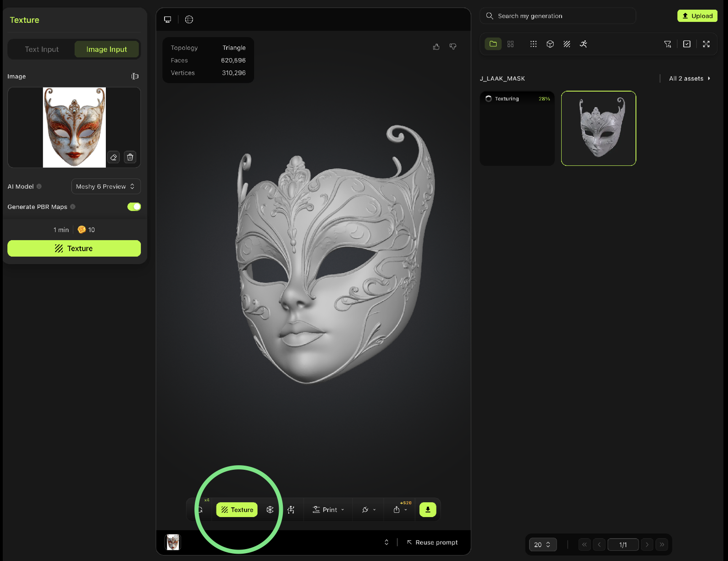
Task: Click the Vertices value 310,296
Action: pyautogui.click(x=234, y=73)
